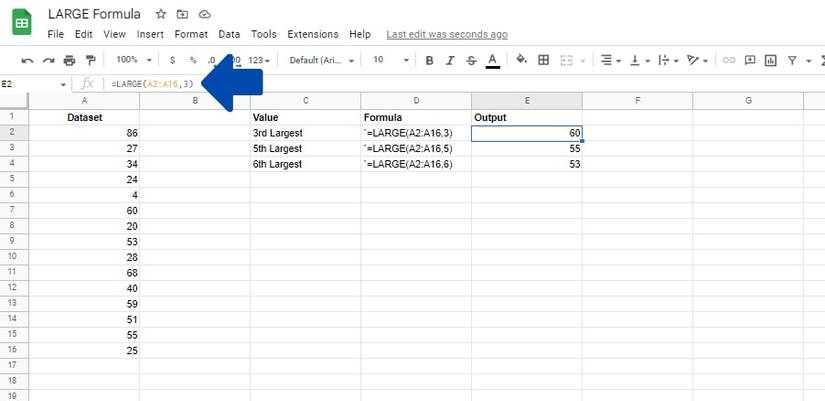Select cell with `=LARGE(A2:A16,5)

coord(416,148)
